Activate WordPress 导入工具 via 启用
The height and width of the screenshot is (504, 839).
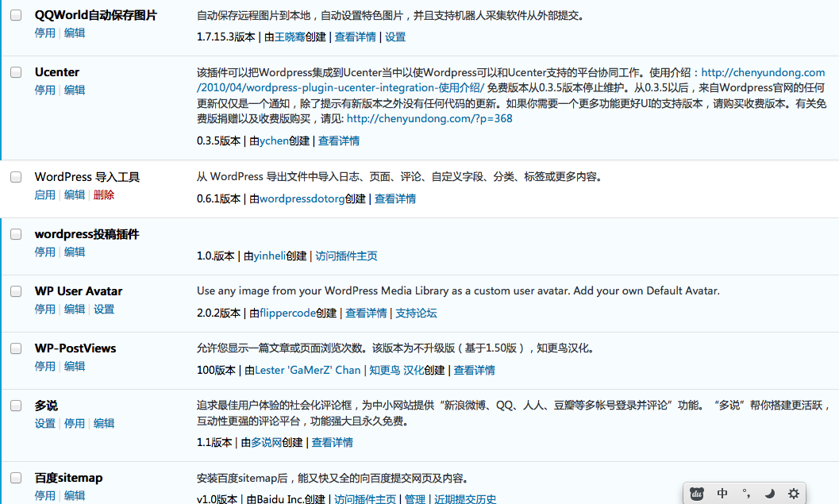45,194
